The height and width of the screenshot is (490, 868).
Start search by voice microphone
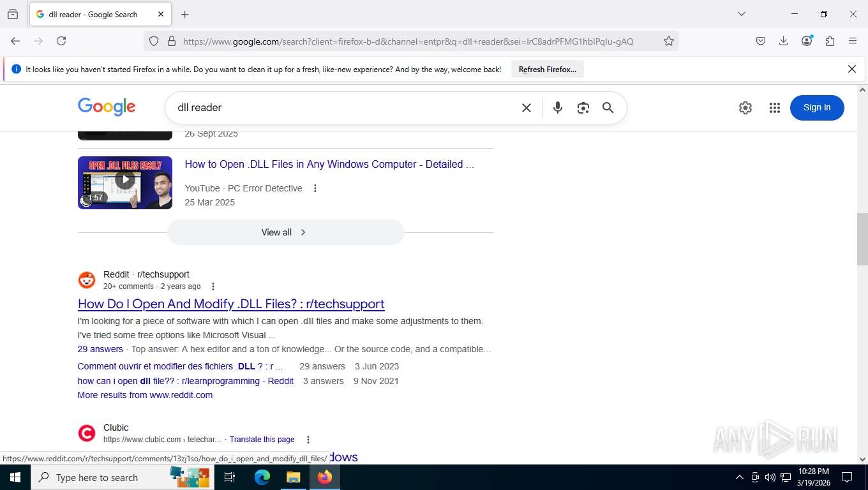pos(557,108)
